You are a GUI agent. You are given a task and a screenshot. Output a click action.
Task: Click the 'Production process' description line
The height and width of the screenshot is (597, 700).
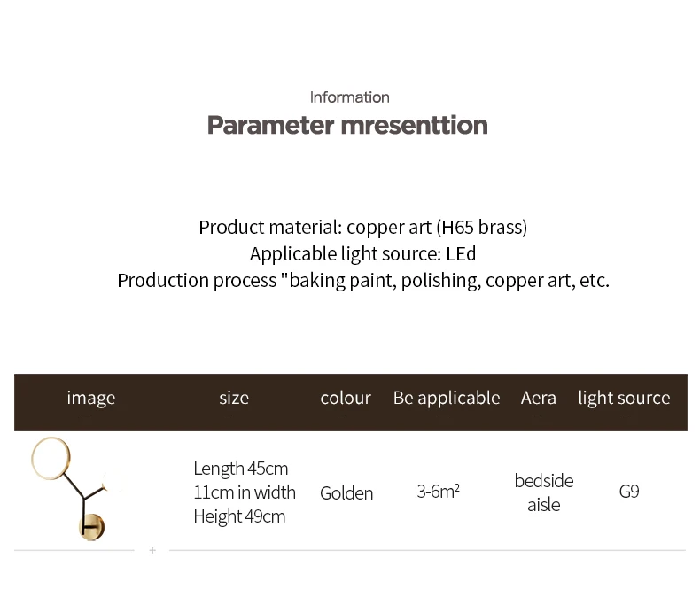[x=363, y=281]
